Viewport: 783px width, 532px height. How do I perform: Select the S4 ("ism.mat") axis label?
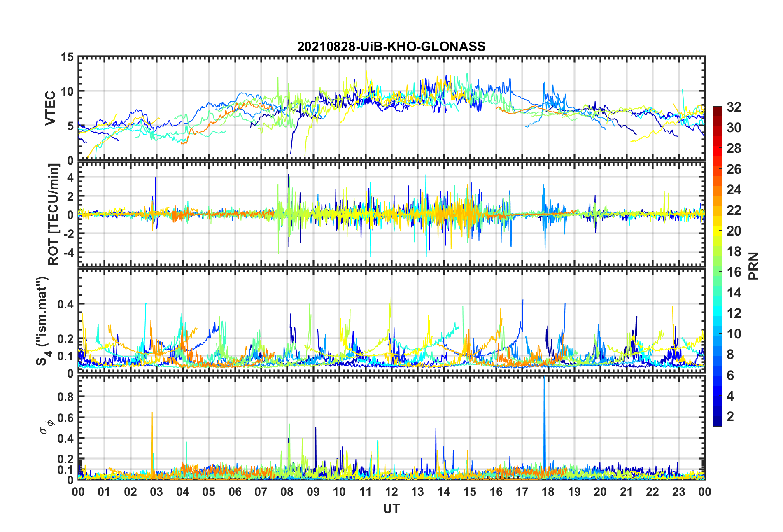43,321
